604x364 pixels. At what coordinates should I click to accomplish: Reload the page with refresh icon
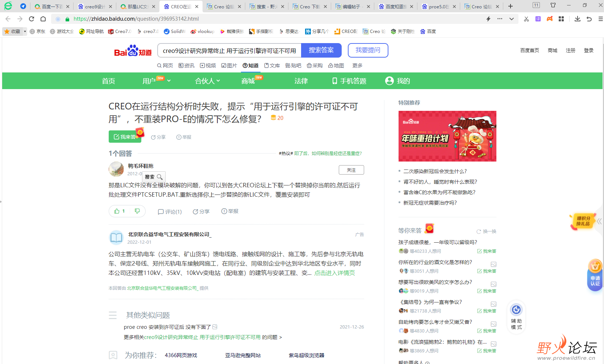click(32, 19)
